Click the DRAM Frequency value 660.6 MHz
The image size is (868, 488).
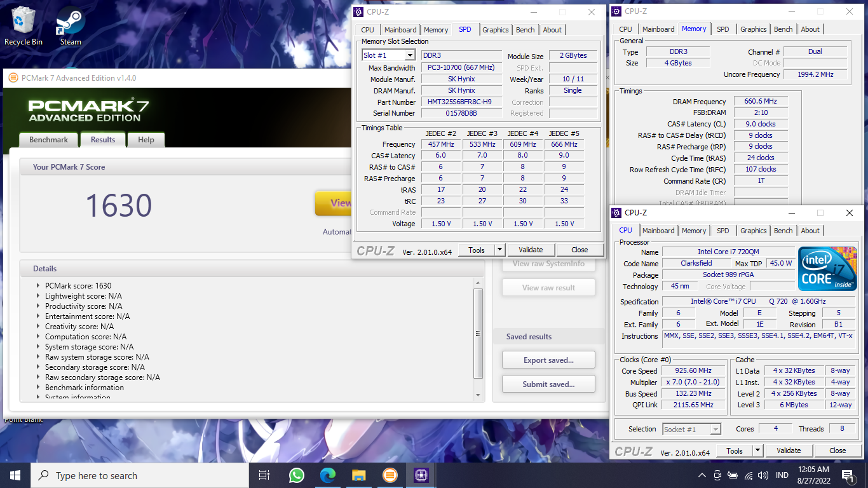[761, 102]
